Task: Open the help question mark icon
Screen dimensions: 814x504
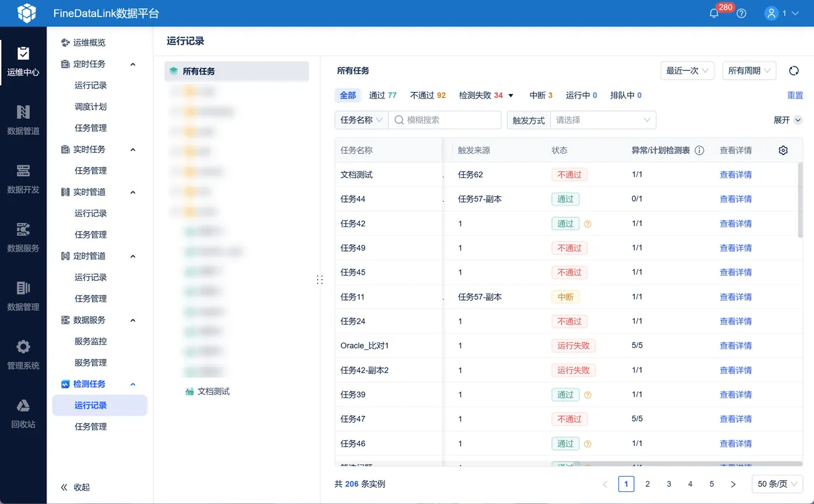Action: [x=742, y=13]
